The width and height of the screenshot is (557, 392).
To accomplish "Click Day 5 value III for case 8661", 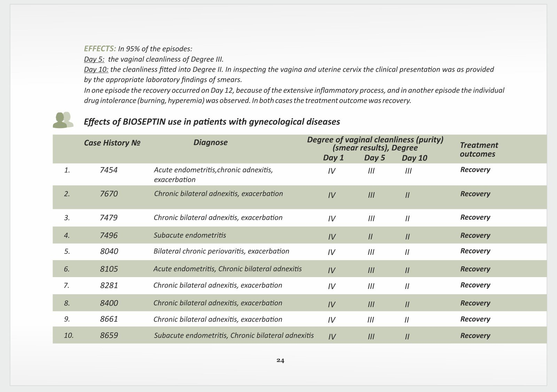I will [371, 320].
